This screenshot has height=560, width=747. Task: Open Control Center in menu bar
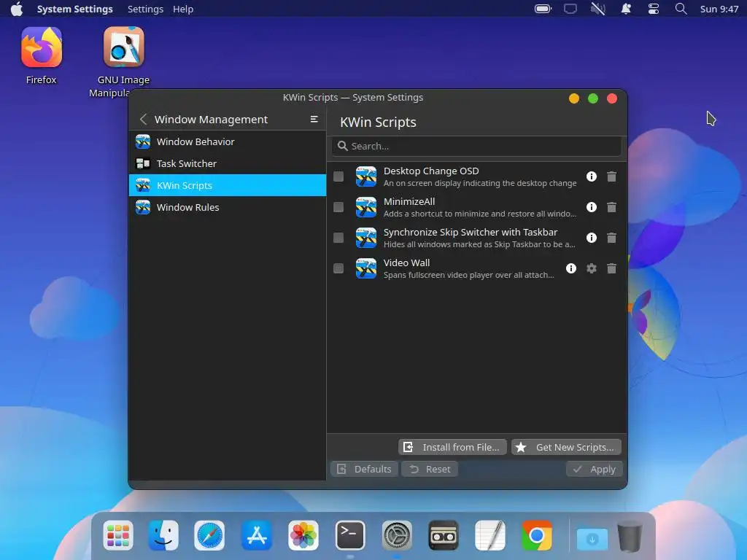(x=653, y=9)
